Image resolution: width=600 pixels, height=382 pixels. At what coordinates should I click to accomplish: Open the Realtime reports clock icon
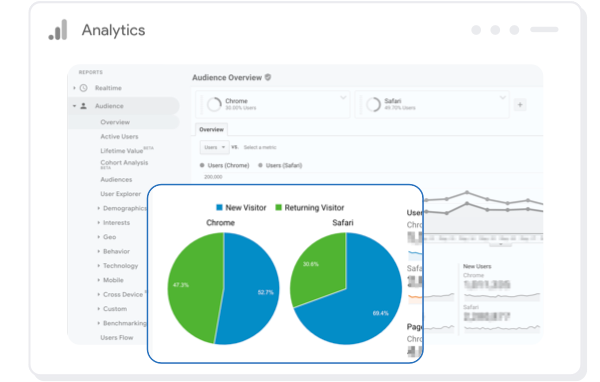coord(83,88)
